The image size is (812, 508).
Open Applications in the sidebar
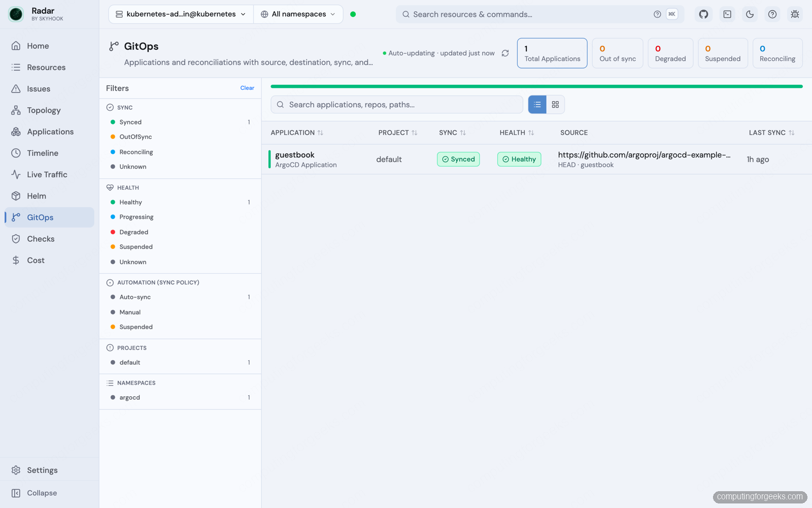coord(49,132)
